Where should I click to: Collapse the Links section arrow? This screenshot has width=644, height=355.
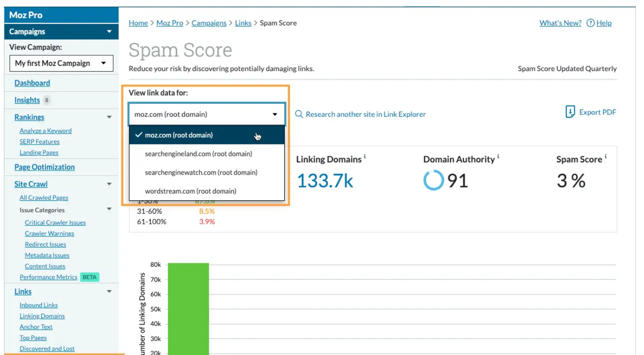pos(109,292)
